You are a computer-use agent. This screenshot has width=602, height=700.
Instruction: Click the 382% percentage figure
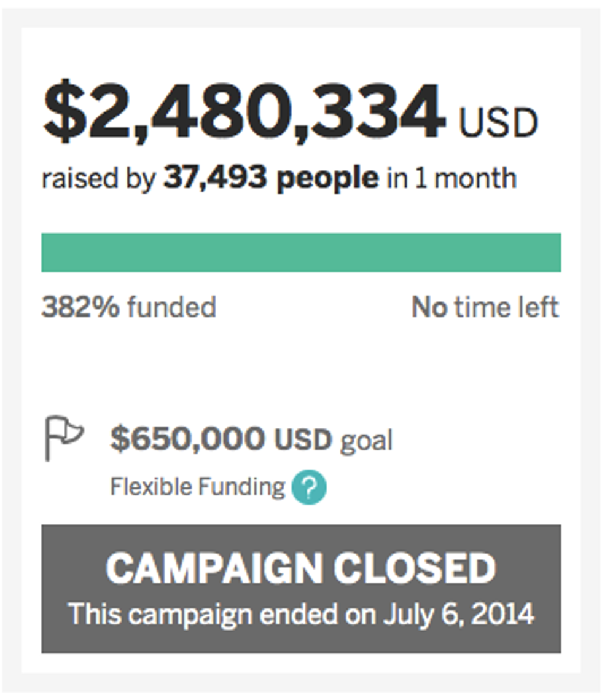(x=80, y=307)
